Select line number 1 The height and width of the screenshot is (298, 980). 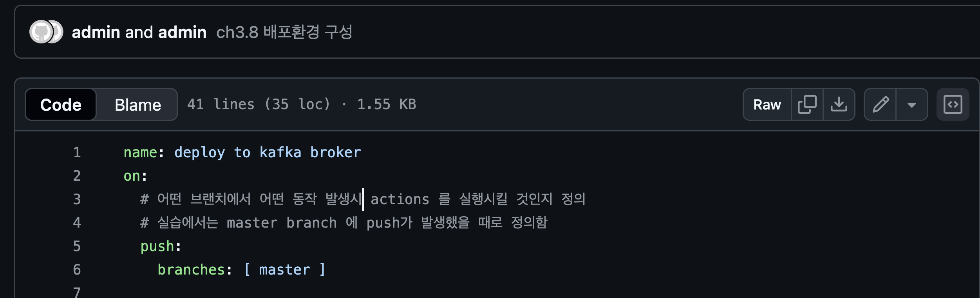pos(77,152)
